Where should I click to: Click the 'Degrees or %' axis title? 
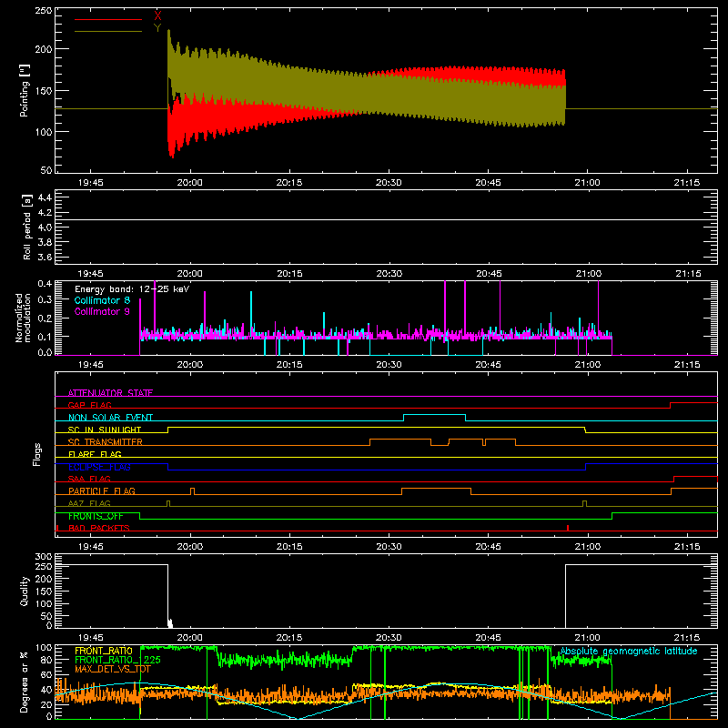pyautogui.click(x=24, y=682)
